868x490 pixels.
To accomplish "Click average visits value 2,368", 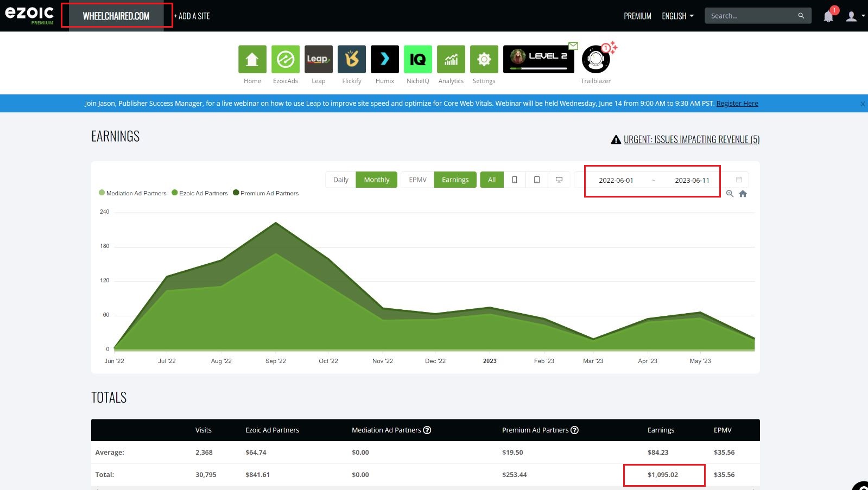I will 204,452.
